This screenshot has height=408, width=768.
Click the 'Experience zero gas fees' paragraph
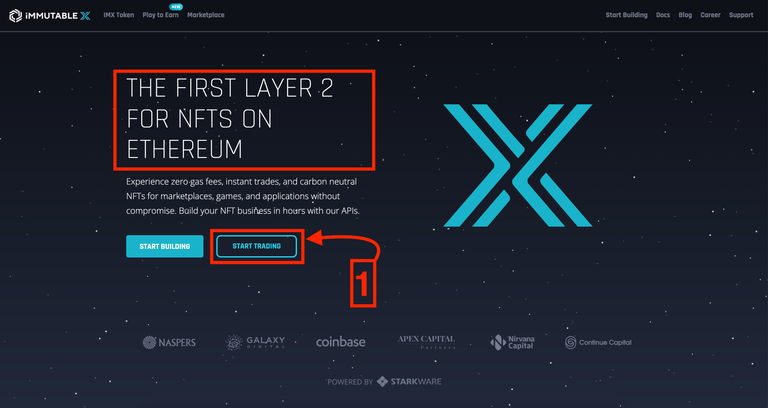click(x=243, y=196)
